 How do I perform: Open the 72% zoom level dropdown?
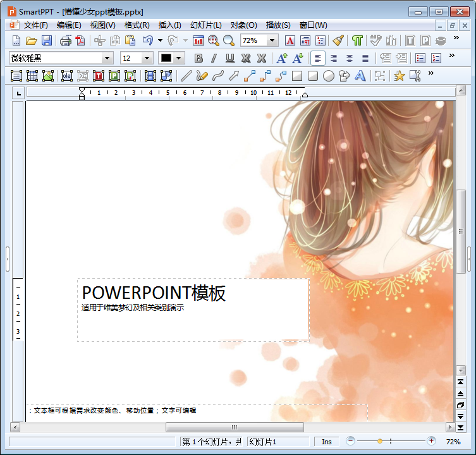[272, 40]
